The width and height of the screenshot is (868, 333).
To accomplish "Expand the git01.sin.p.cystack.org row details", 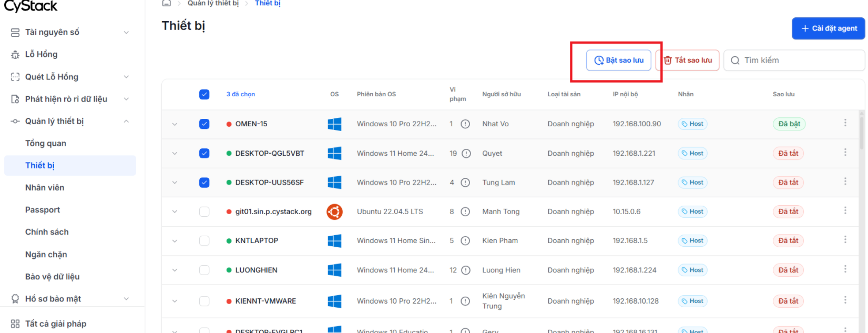I will click(175, 211).
